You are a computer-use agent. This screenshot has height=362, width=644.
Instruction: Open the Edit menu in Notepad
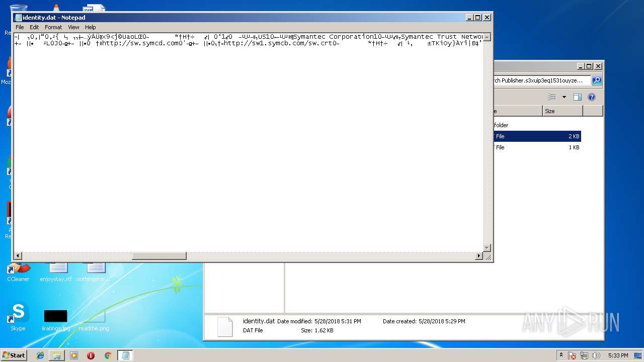34,27
